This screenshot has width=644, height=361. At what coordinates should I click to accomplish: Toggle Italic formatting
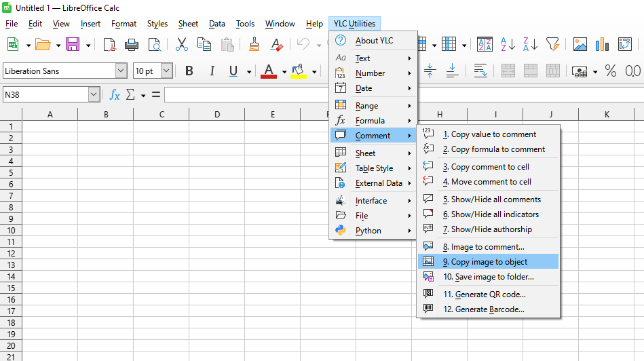[x=212, y=71]
